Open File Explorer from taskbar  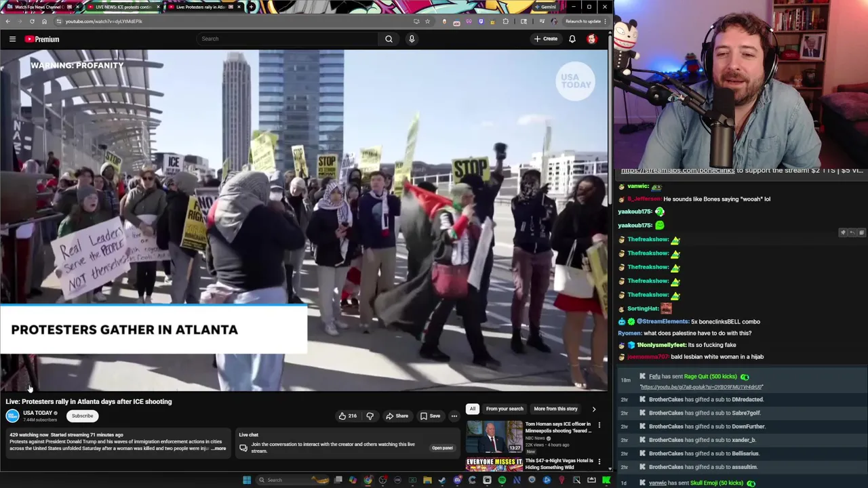pos(427,480)
